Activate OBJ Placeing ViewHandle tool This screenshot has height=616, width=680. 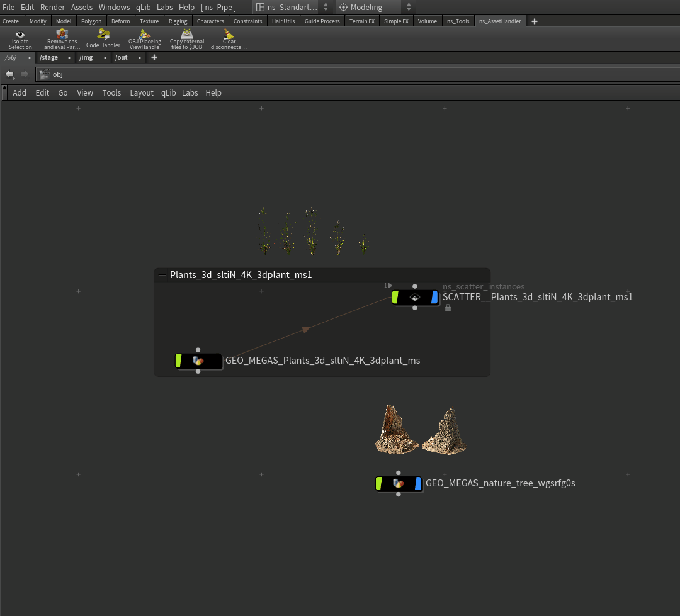[145, 40]
